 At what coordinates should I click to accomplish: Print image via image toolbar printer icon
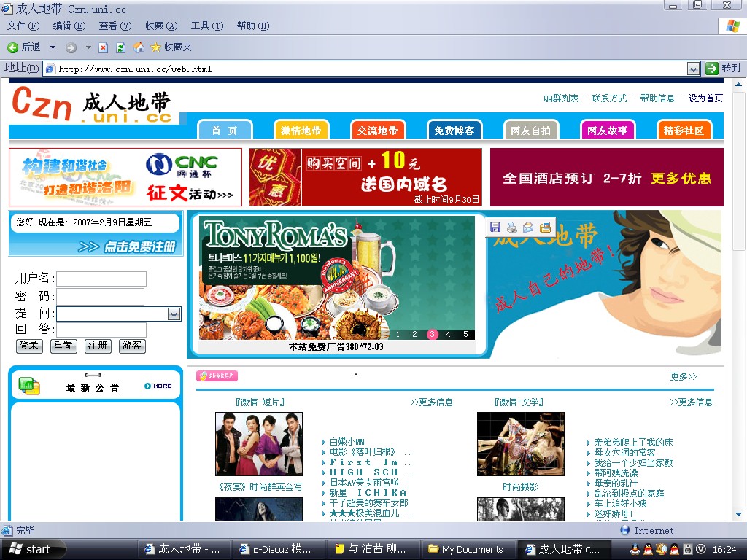pos(511,227)
